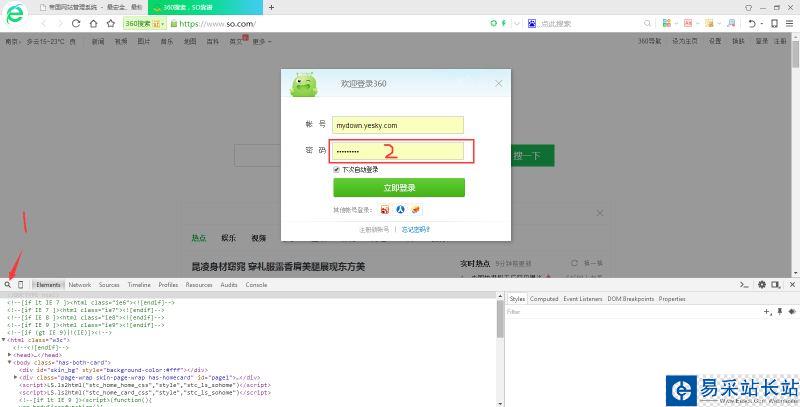This screenshot has width=800, height=407.
Task: Open the DOM Breakpoints tab
Action: pos(631,299)
